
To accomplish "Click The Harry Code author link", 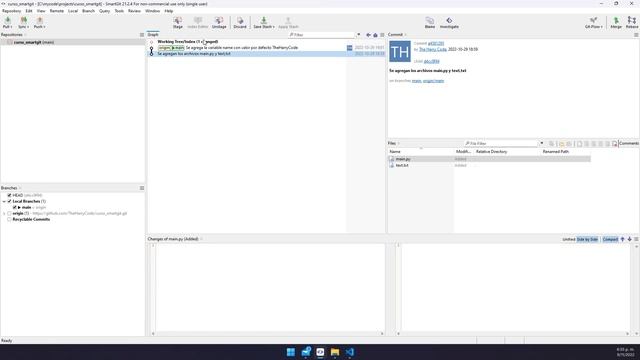I will coord(433,49).
